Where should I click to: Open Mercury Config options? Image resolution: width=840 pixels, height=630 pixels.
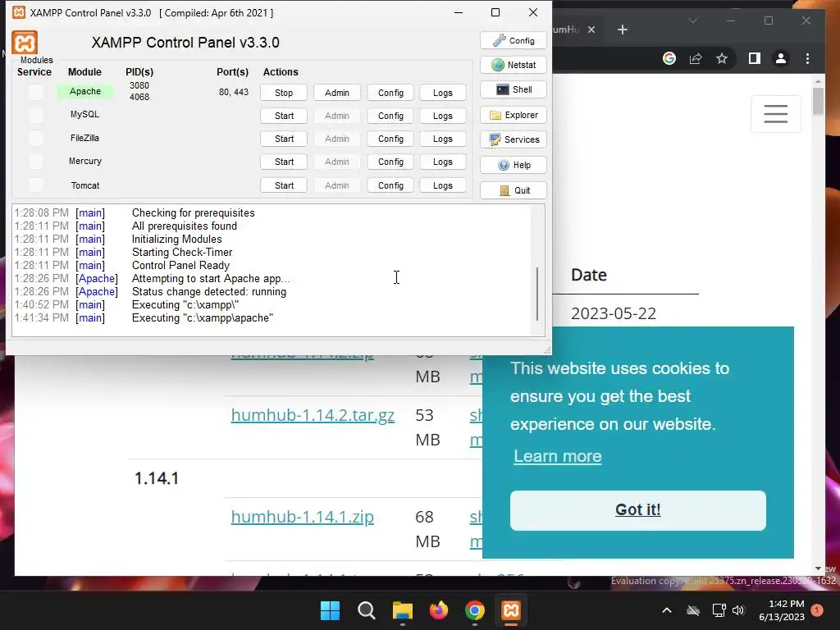click(x=390, y=162)
